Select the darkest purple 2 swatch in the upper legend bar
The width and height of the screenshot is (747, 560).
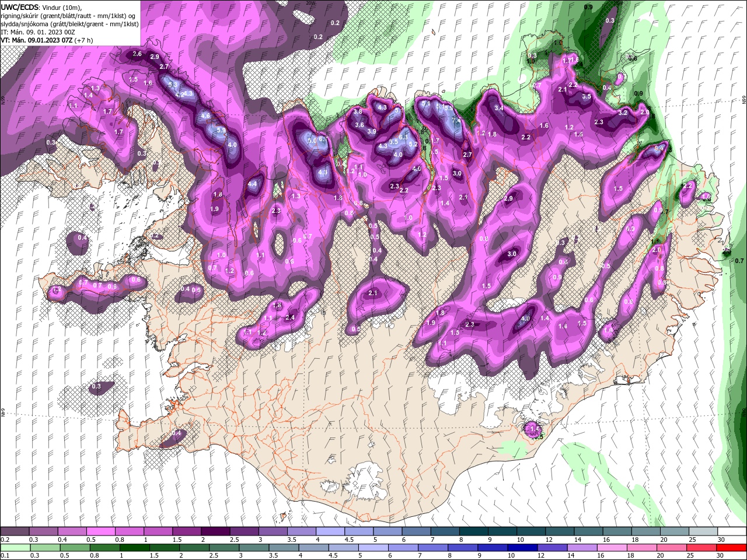215,531
